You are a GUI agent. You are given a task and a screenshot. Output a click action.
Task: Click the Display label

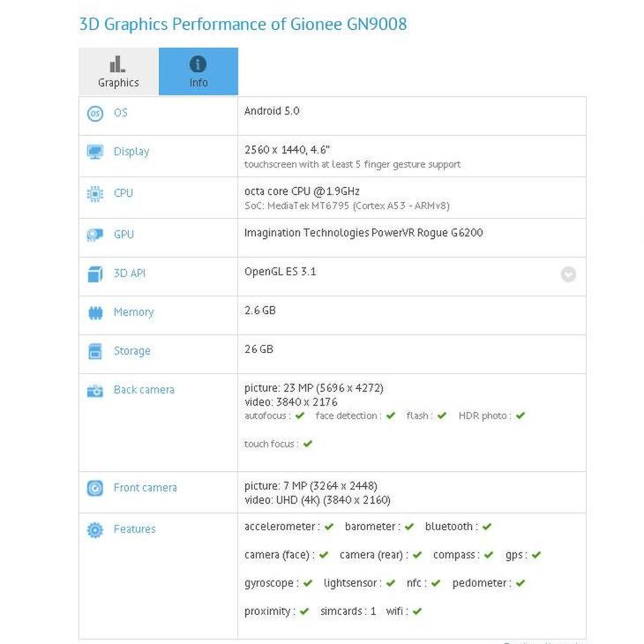pos(131,152)
